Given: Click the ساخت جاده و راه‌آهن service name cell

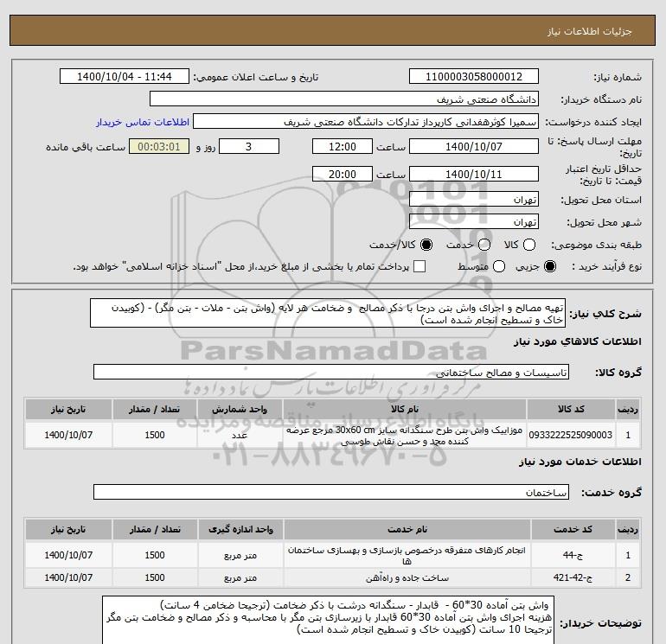Looking at the screenshot, I should (x=407, y=577).
